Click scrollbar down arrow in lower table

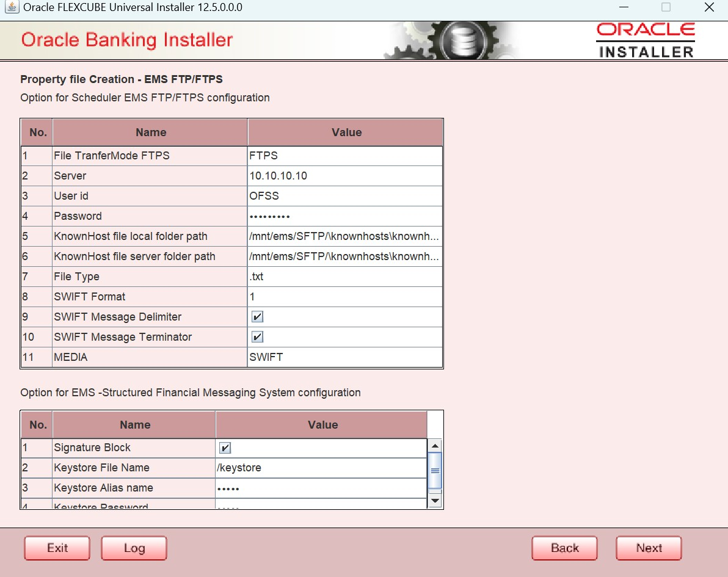(x=435, y=501)
